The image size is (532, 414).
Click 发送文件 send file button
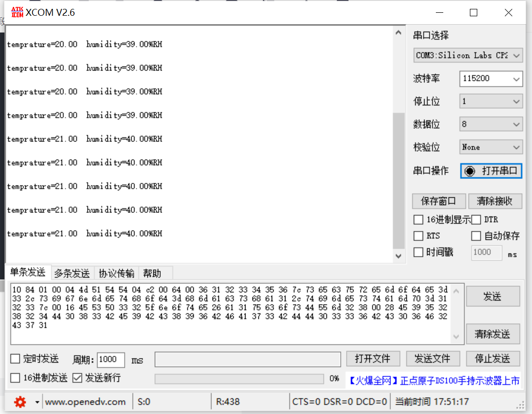click(432, 359)
